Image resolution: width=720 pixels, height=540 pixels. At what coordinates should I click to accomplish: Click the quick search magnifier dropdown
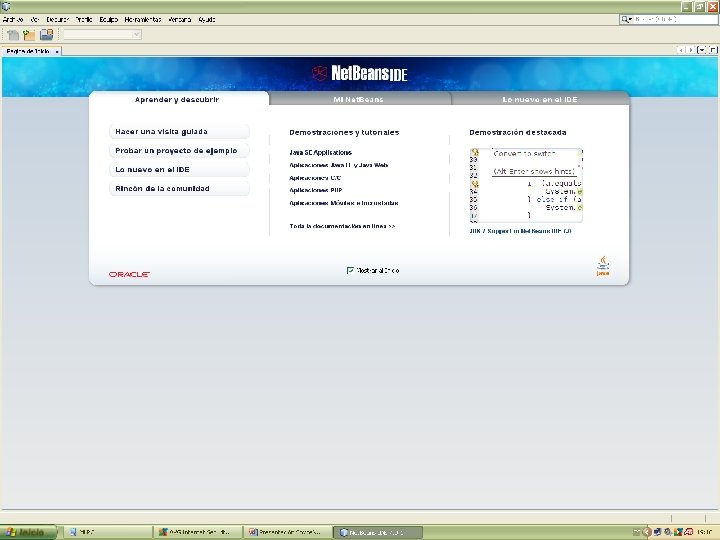click(627, 19)
